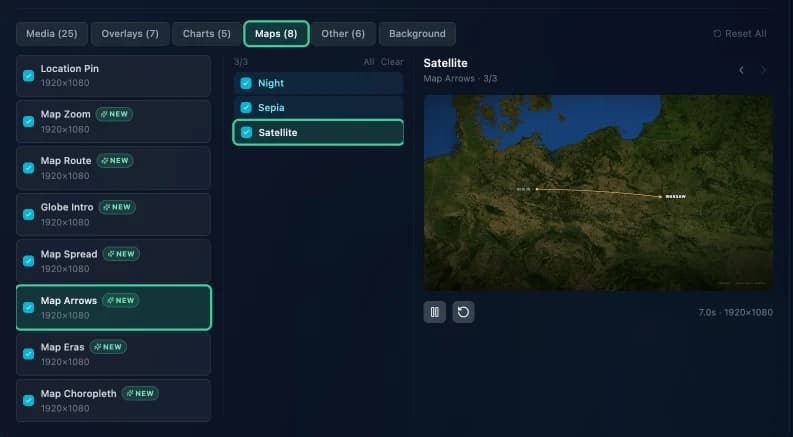Image resolution: width=793 pixels, height=437 pixels.
Task: Click the NEW badge on Map Spread
Action: (121, 254)
